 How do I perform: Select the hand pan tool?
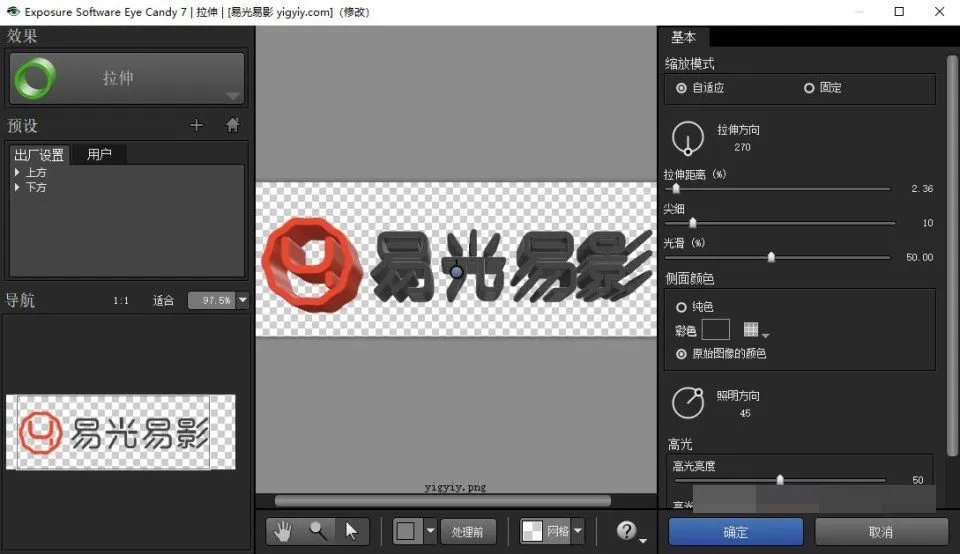coord(282,531)
